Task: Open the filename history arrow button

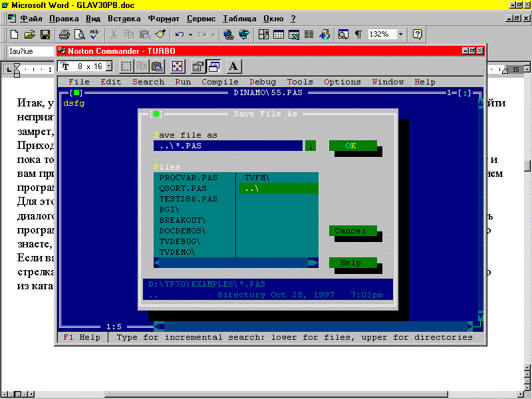Action: coord(311,146)
